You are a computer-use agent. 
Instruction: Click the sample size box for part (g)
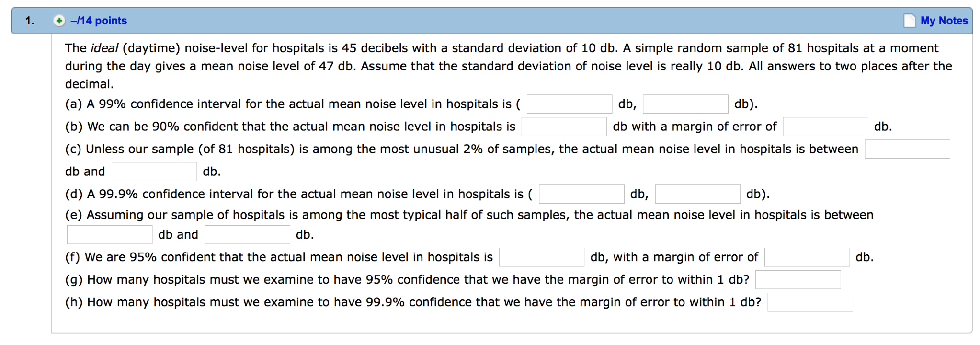coord(798,279)
